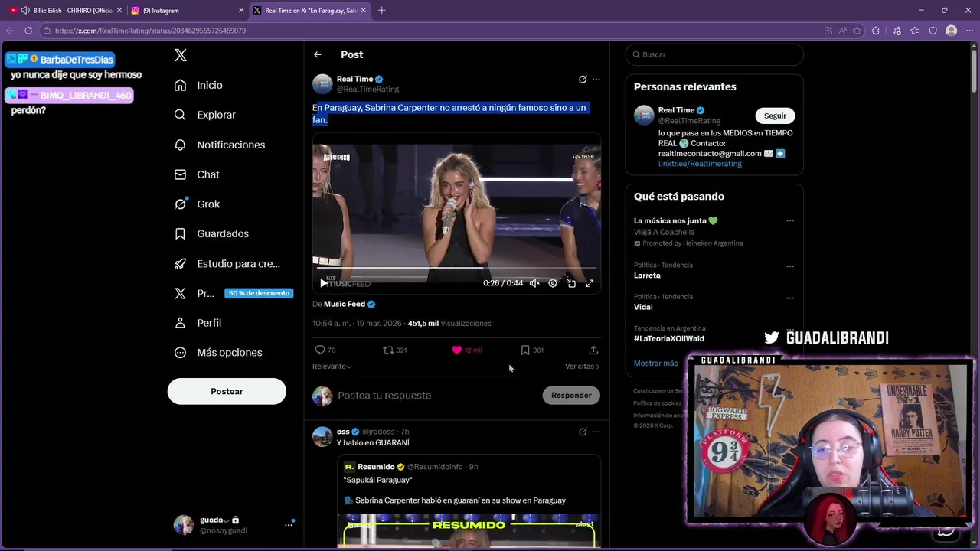Open linktr.ee/Realtimerating link
Image resolution: width=980 pixels, height=551 pixels.
(x=700, y=164)
